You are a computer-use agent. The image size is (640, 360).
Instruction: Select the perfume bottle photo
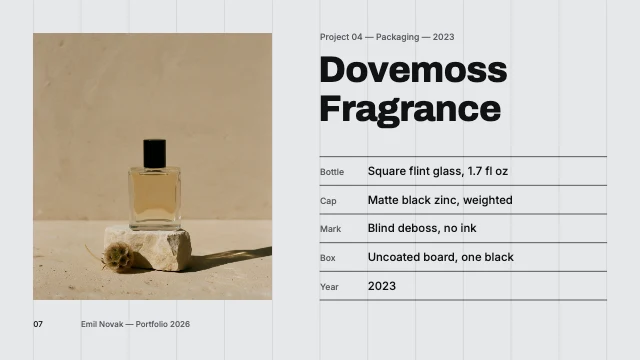pos(152,167)
